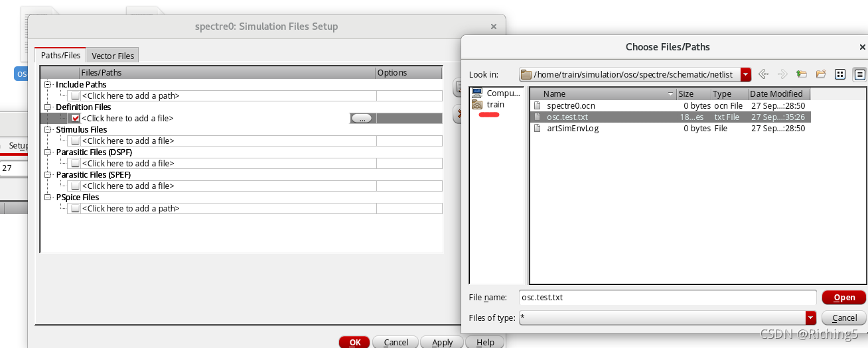Open the Look in path dropdown
The height and width of the screenshot is (348, 868).
click(x=746, y=74)
